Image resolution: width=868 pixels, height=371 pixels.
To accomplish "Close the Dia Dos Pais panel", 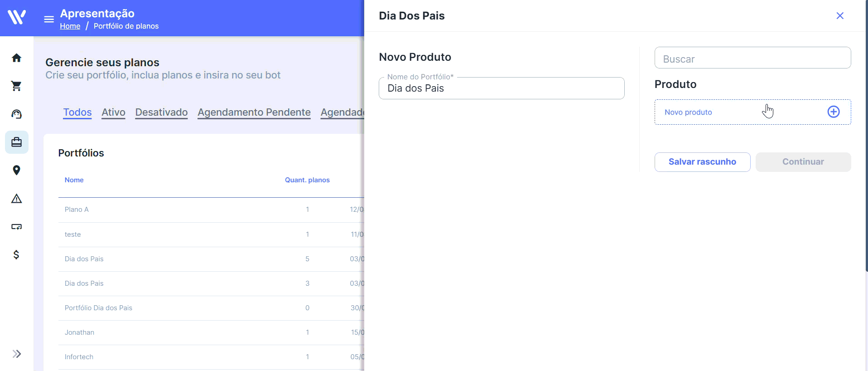I will click(840, 16).
